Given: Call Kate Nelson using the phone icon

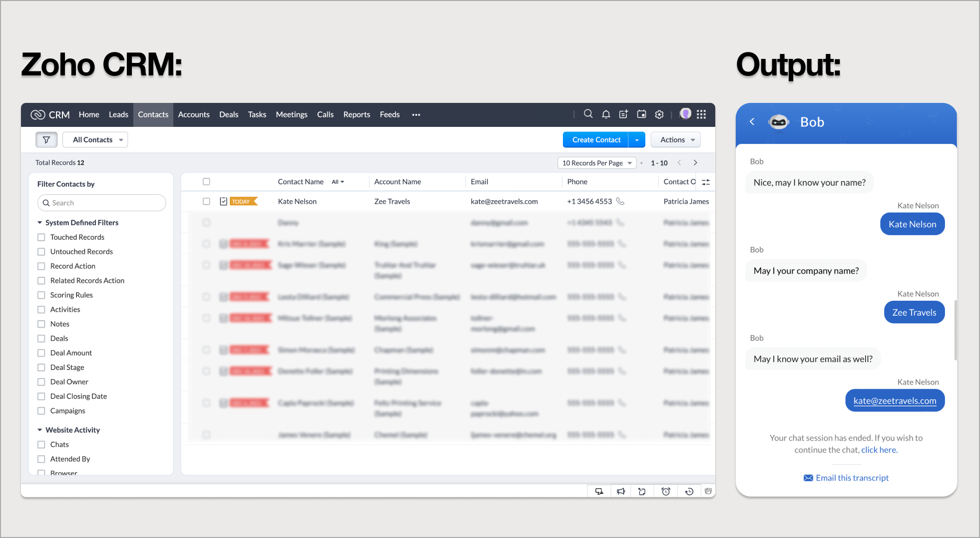Looking at the screenshot, I should click(x=620, y=201).
